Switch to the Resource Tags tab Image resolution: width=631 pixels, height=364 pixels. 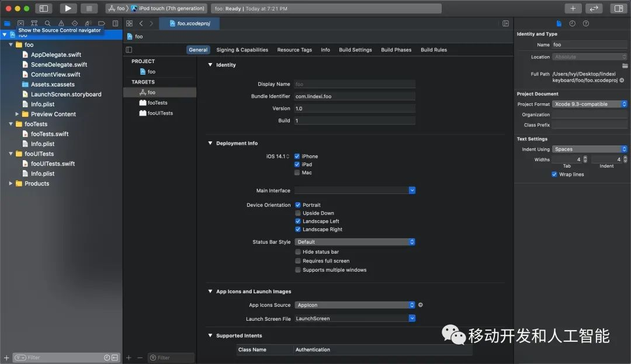click(x=294, y=50)
